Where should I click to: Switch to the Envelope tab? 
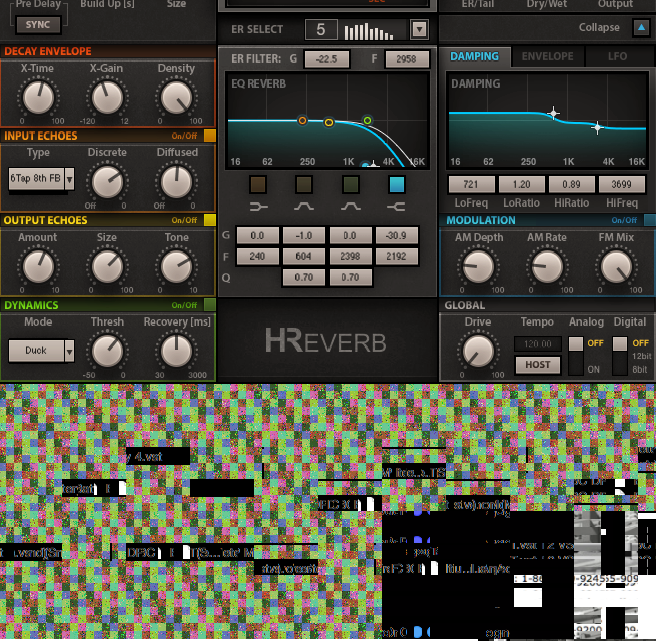pyautogui.click(x=547, y=56)
